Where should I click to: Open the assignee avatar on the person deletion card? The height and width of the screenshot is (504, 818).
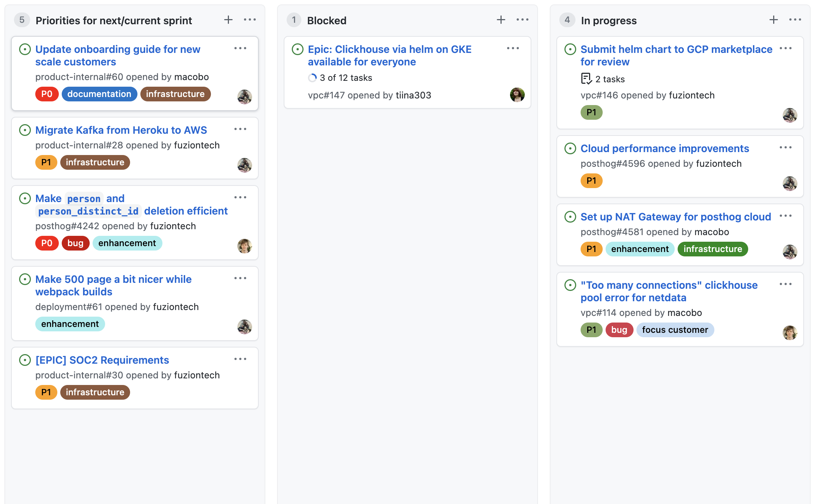(x=244, y=246)
